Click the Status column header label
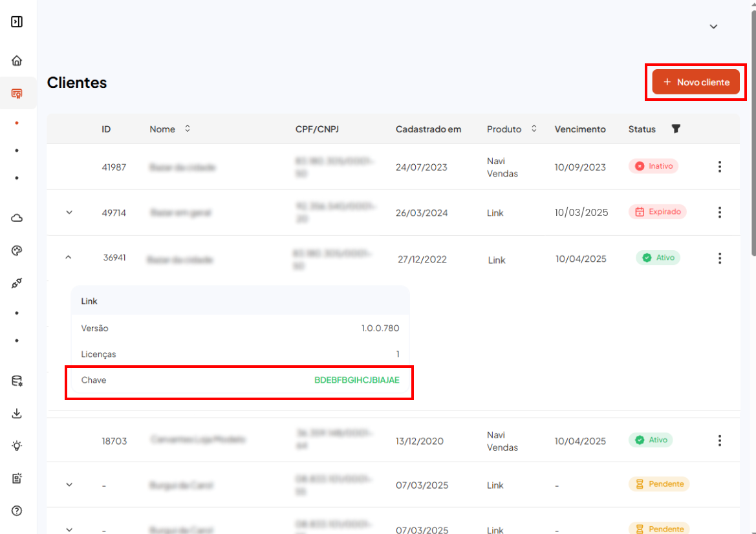Image resolution: width=756 pixels, height=534 pixels. (x=642, y=129)
